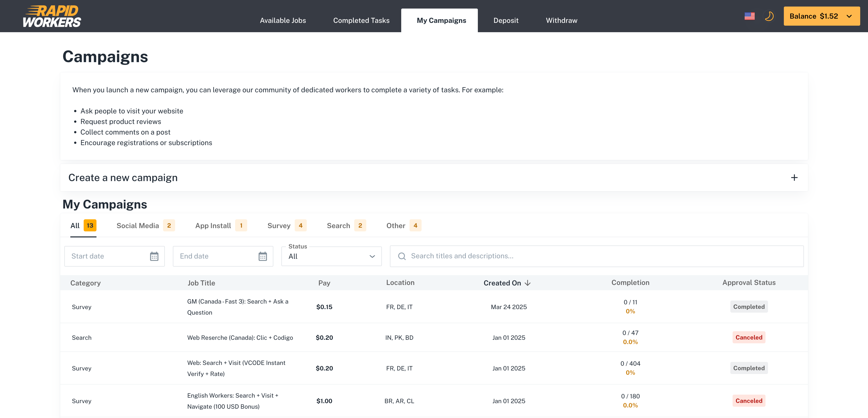Click the 13 badge on All tab
Viewport: 868px width, 418px height.
(90, 225)
